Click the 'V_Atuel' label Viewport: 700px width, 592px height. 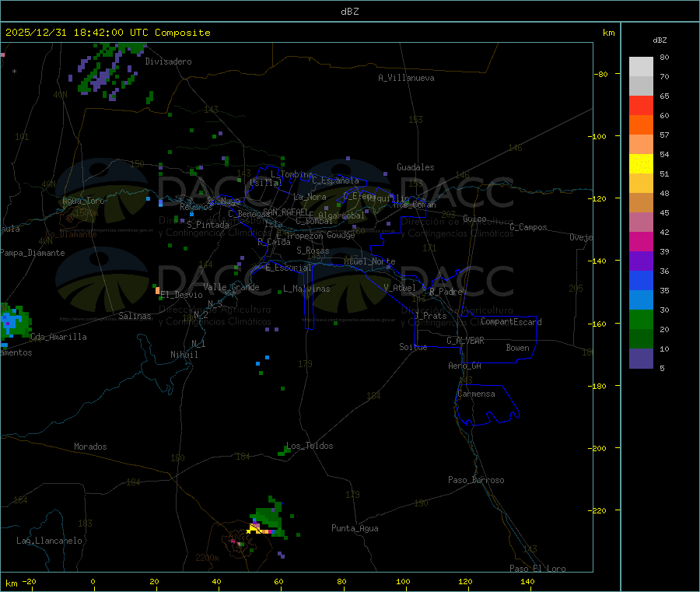400,288
